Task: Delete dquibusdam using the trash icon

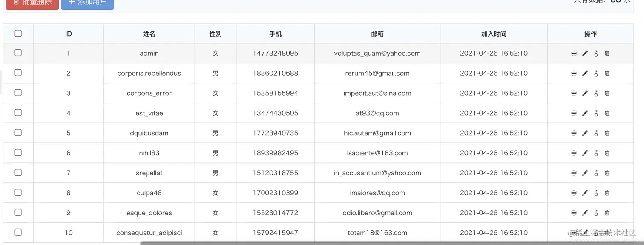Action: click(x=607, y=134)
